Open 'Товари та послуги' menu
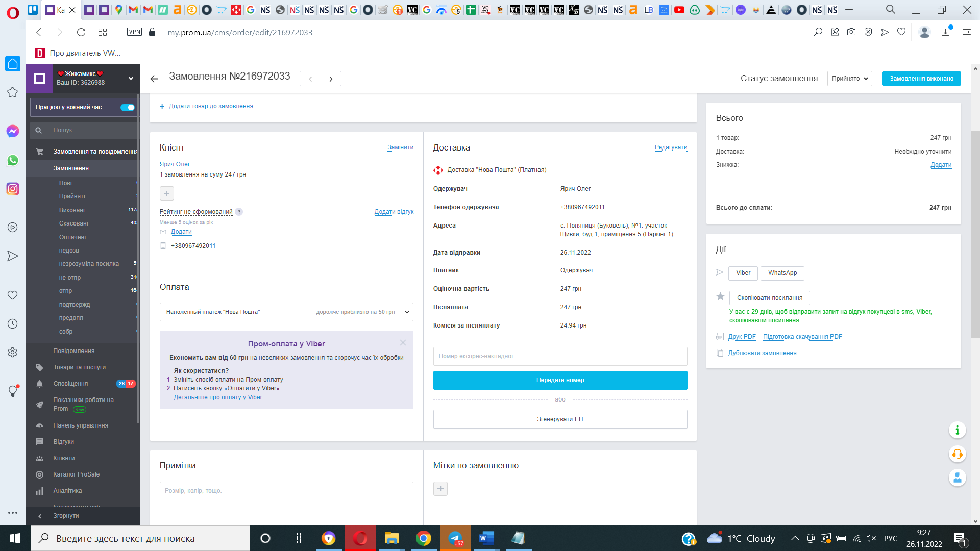The image size is (980, 551). coord(79,367)
